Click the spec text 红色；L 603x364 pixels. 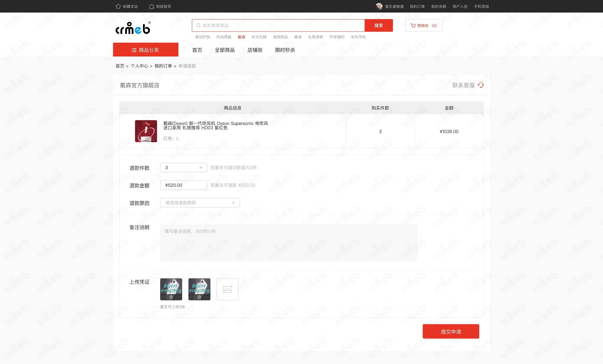[171, 138]
